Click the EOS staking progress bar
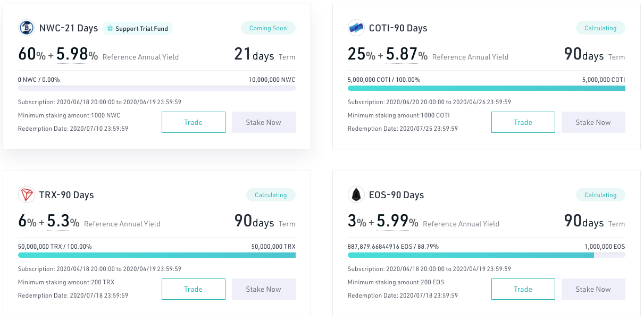644x321 pixels. click(487, 255)
